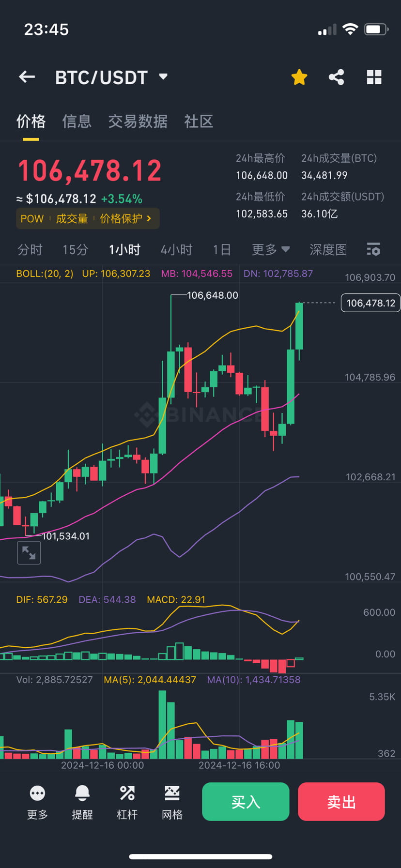401x868 pixels.
Task: Tap the MA(5): 2,044.44437 label
Action: [x=150, y=680]
